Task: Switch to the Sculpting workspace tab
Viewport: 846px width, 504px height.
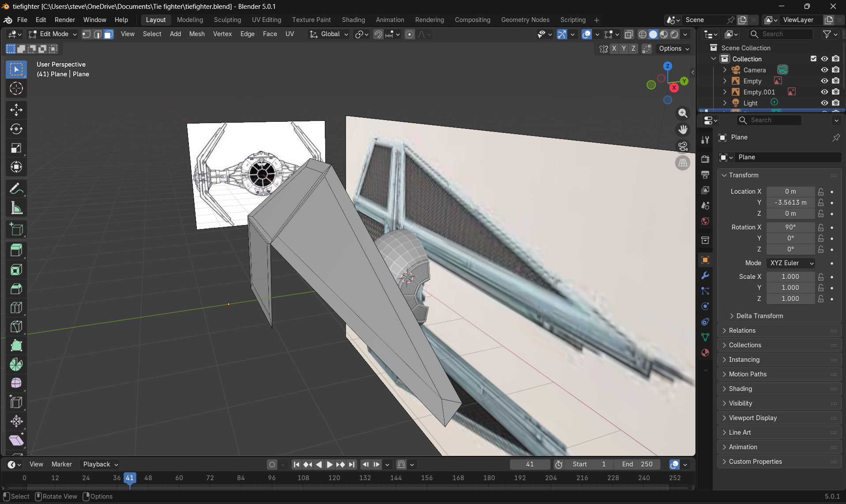Action: (227, 20)
